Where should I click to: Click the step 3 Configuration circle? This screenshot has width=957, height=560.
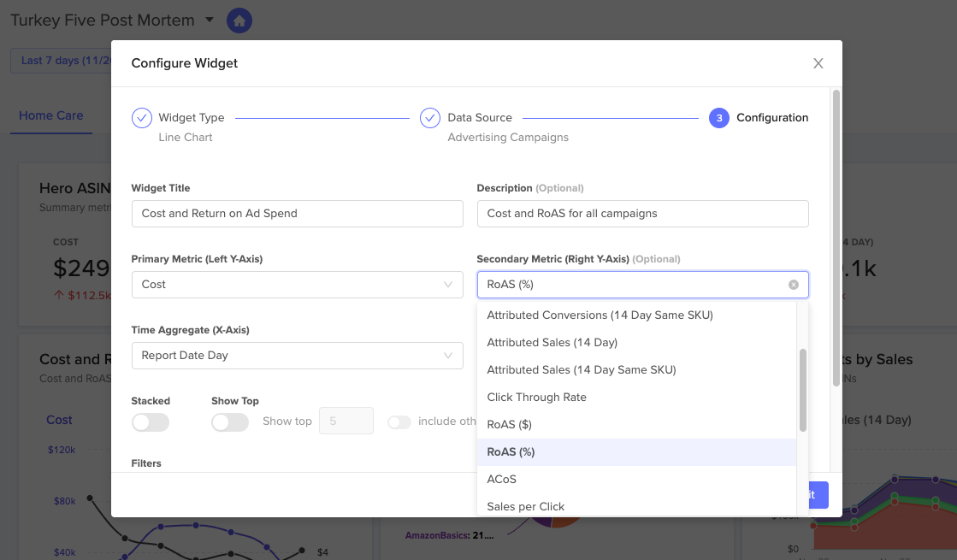[718, 117]
